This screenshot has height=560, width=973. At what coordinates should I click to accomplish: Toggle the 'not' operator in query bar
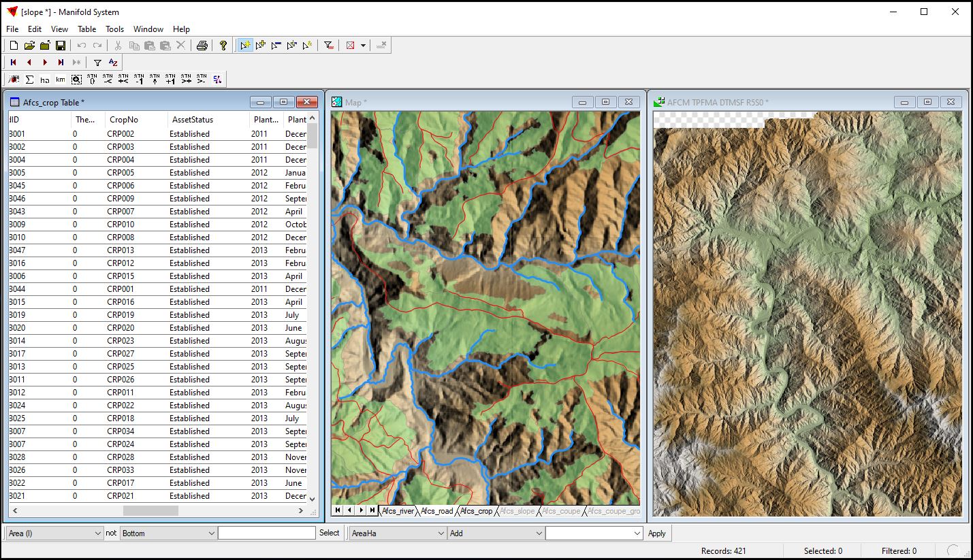(111, 533)
